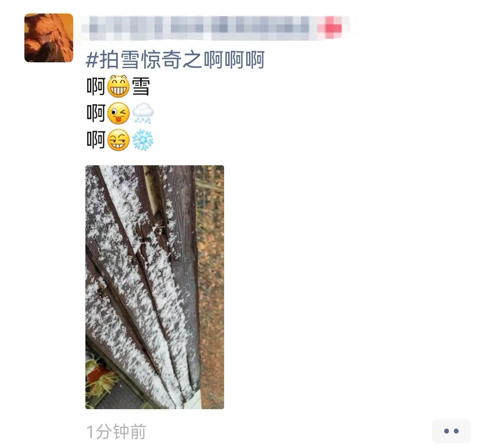Click the # symbol of the hashtag

[92, 60]
